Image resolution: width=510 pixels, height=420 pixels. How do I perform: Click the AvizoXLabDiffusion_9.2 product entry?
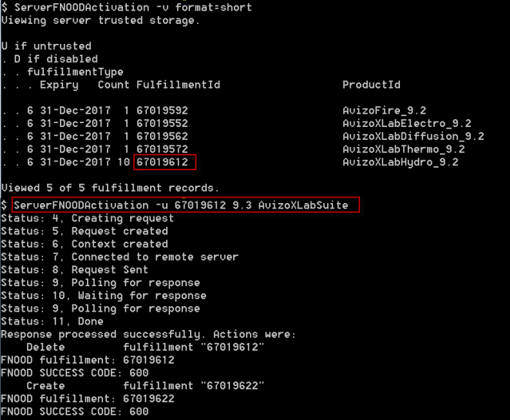(x=413, y=136)
